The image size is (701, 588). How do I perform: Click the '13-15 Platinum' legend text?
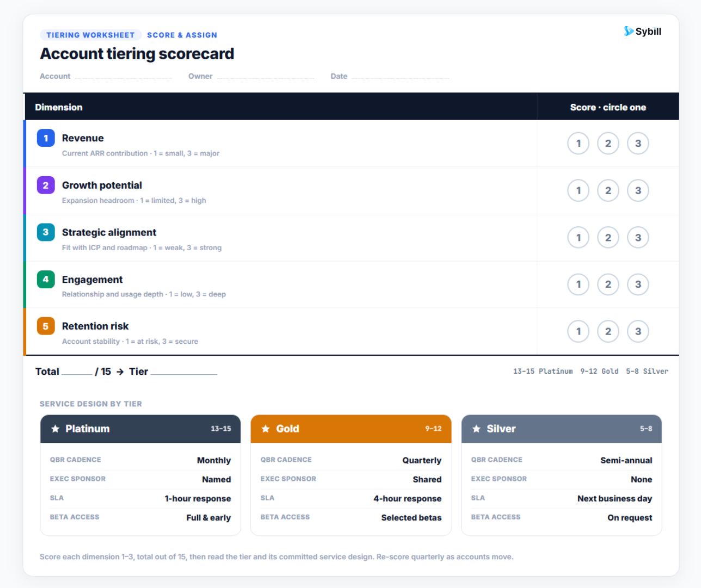coord(543,371)
